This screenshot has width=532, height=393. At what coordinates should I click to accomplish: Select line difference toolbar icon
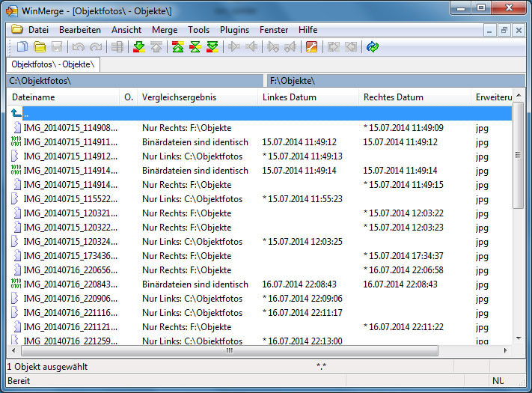[117, 46]
